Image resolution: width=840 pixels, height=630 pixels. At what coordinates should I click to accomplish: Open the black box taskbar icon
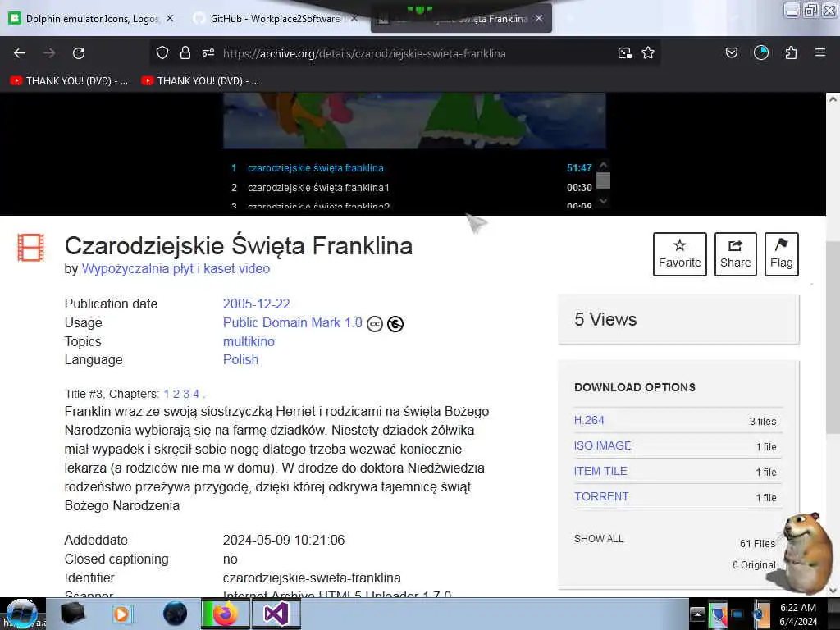72,614
